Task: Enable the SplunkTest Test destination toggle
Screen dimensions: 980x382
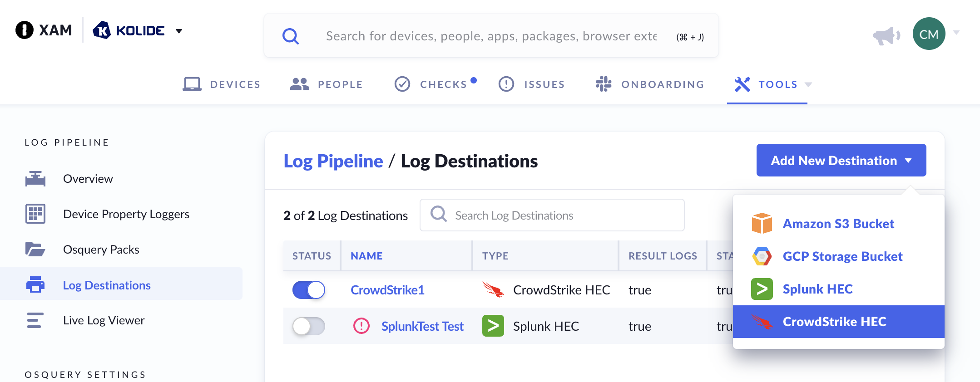Action: point(309,326)
